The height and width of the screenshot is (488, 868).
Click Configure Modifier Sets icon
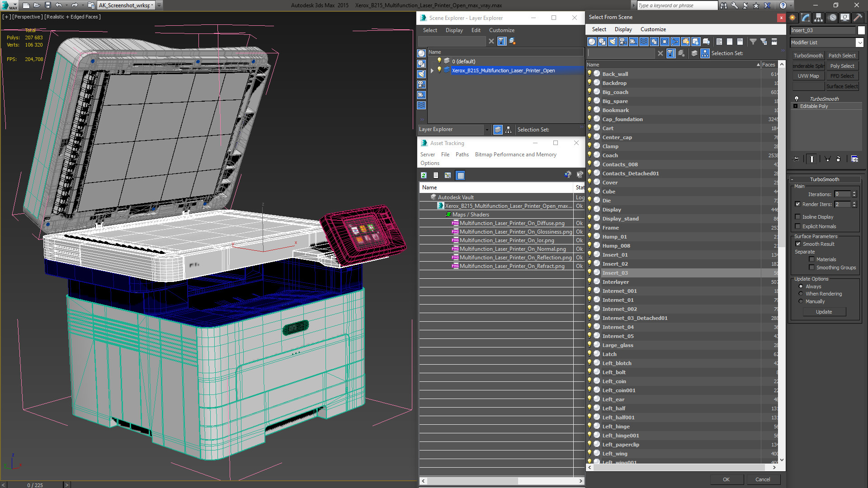pyautogui.click(x=854, y=159)
